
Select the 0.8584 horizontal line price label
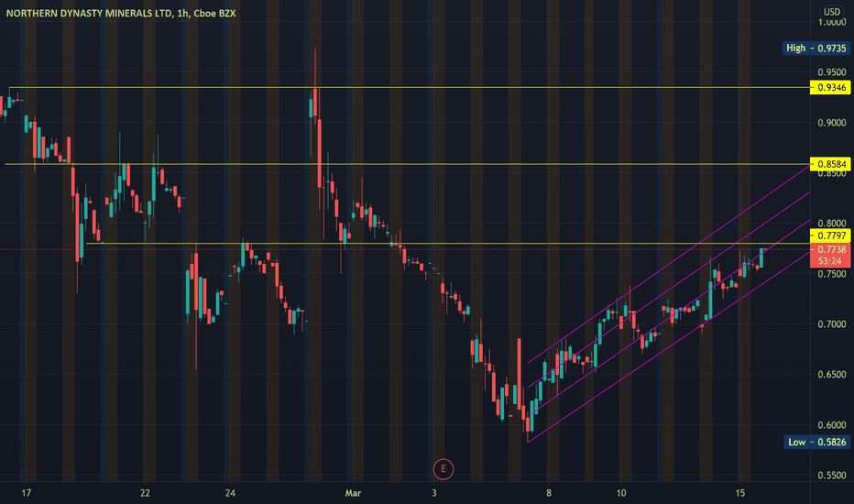[x=830, y=164]
